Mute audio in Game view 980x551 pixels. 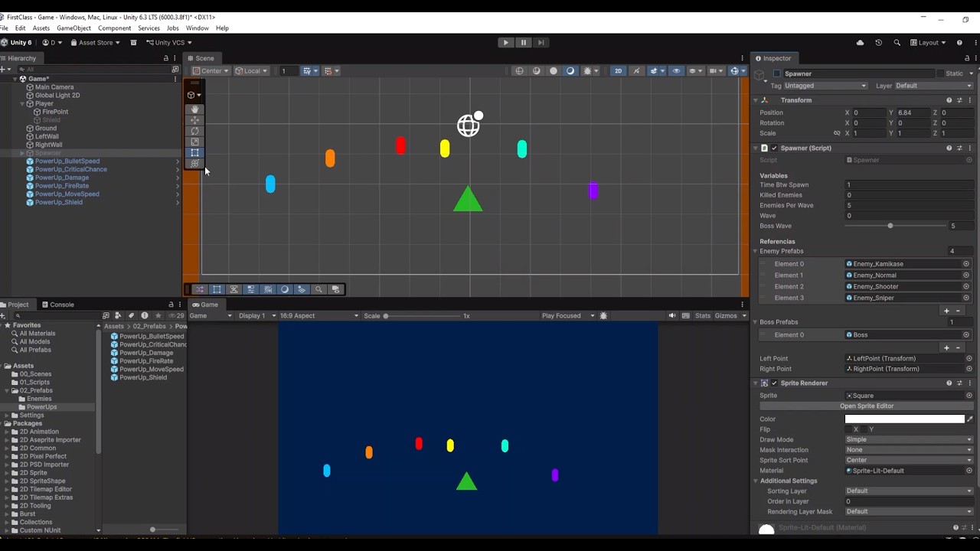[x=672, y=315]
